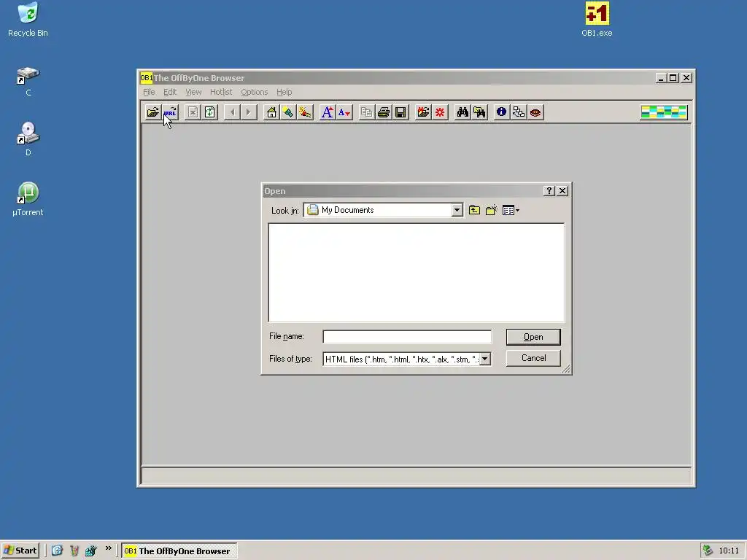The width and height of the screenshot is (747, 560).
Task: Click the red round icon ending the toolbar
Action: pos(535,112)
